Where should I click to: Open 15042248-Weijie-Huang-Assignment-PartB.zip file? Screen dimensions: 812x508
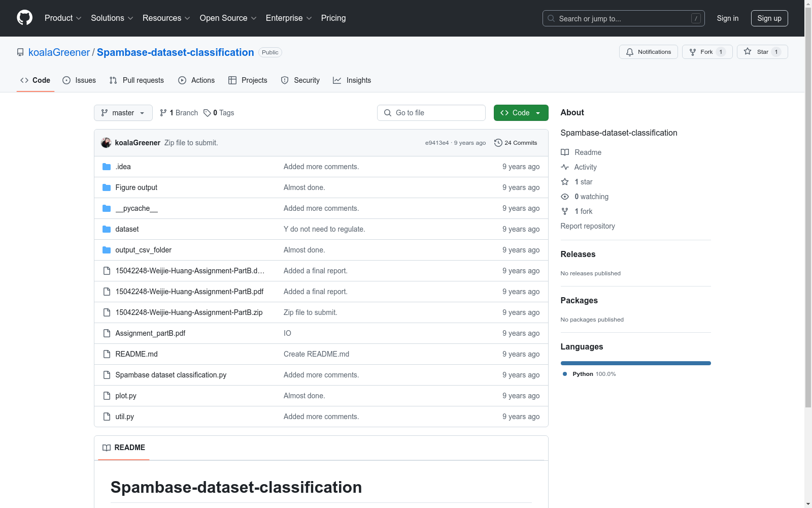click(189, 312)
